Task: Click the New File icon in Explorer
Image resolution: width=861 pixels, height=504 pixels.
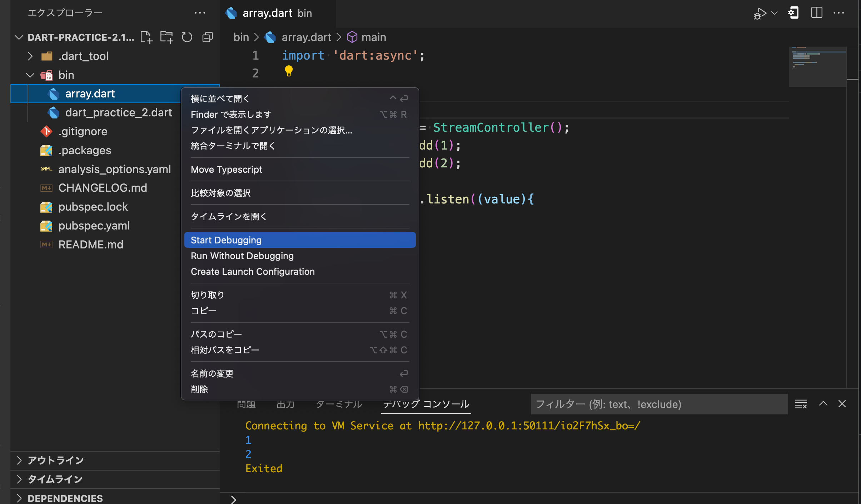Action: click(146, 37)
